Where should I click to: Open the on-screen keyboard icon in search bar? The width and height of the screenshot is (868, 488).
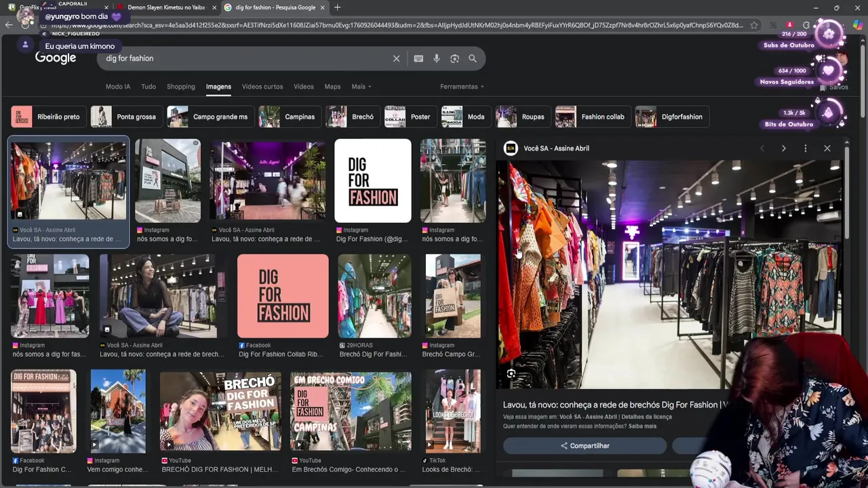click(x=418, y=58)
